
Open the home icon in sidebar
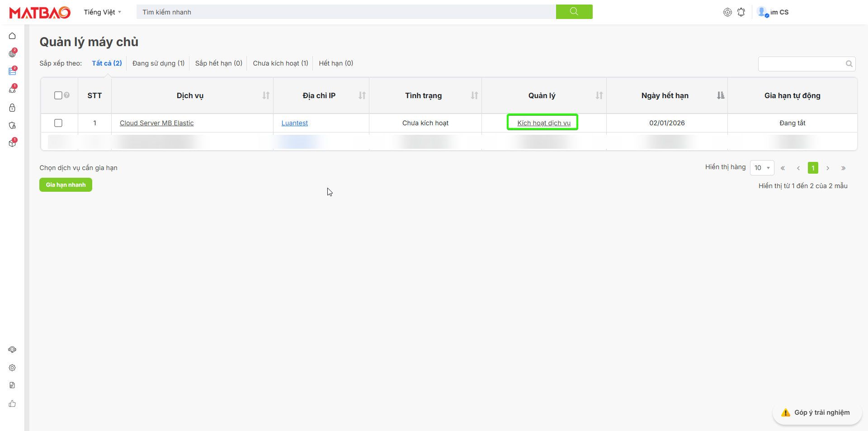tap(12, 36)
